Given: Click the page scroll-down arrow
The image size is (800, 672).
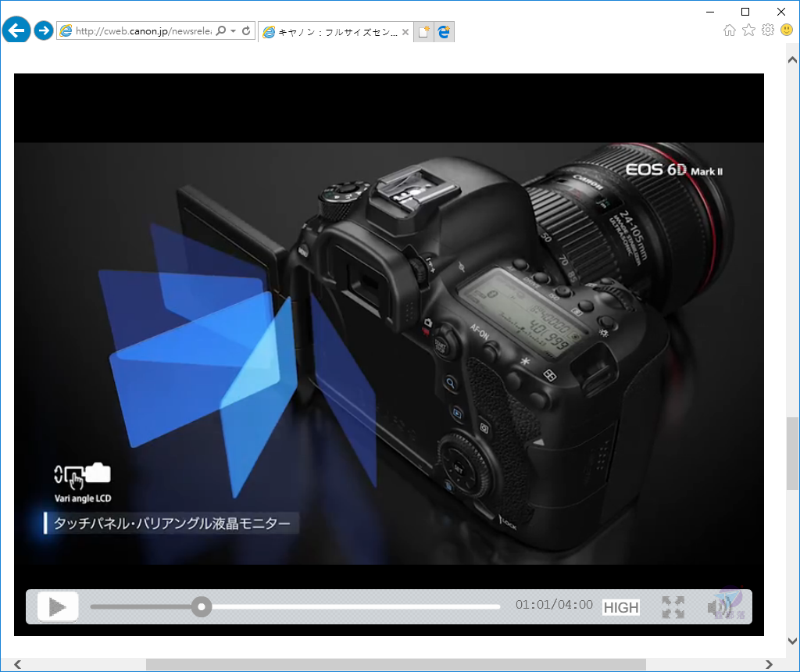Looking at the screenshot, I should click(x=792, y=641).
